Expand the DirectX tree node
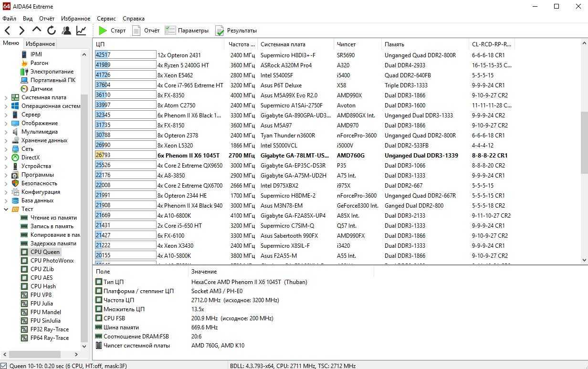This screenshot has height=369, width=588. point(6,158)
